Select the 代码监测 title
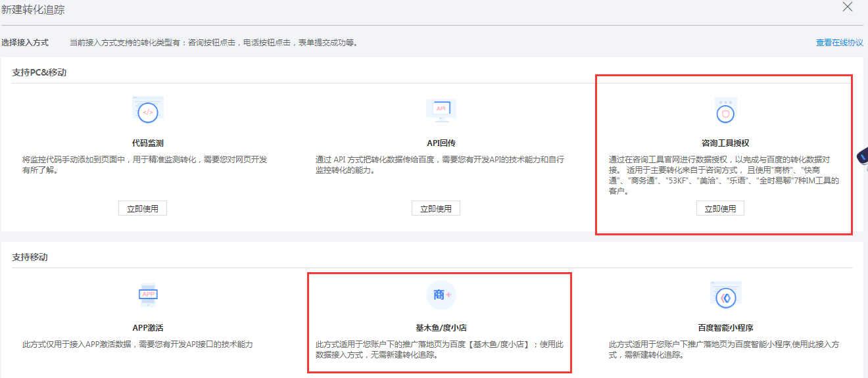Viewport: 868px width, 378px height. click(x=148, y=143)
